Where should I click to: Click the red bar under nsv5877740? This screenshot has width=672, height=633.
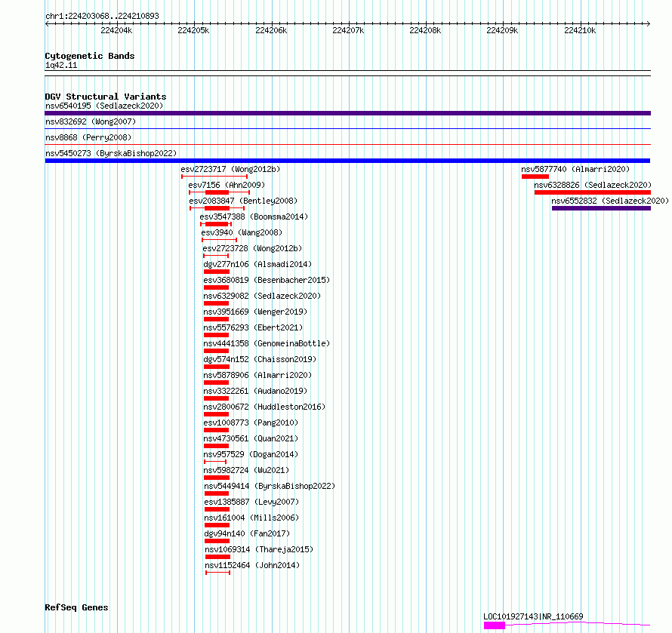(535, 177)
